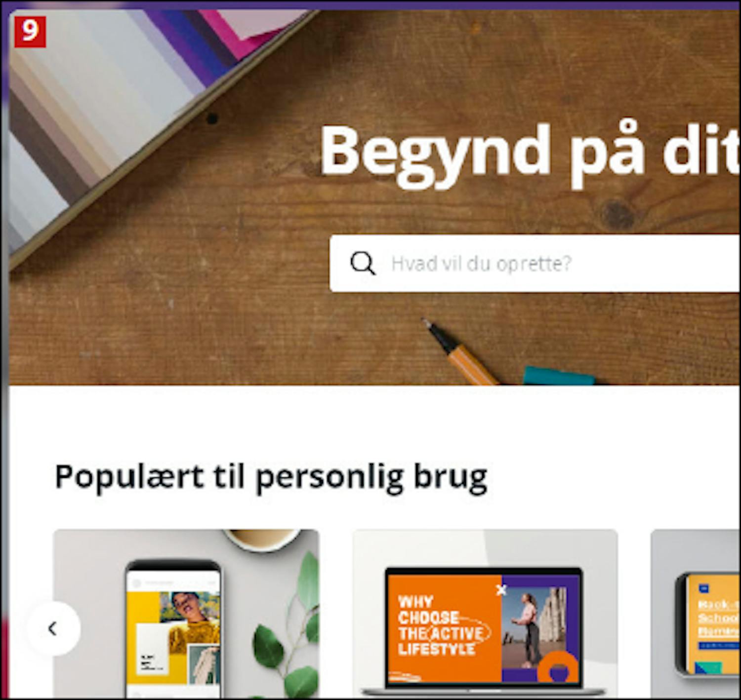
Task: Click the orange circle graphic on the laptop slide
Action: pyautogui.click(x=558, y=667)
